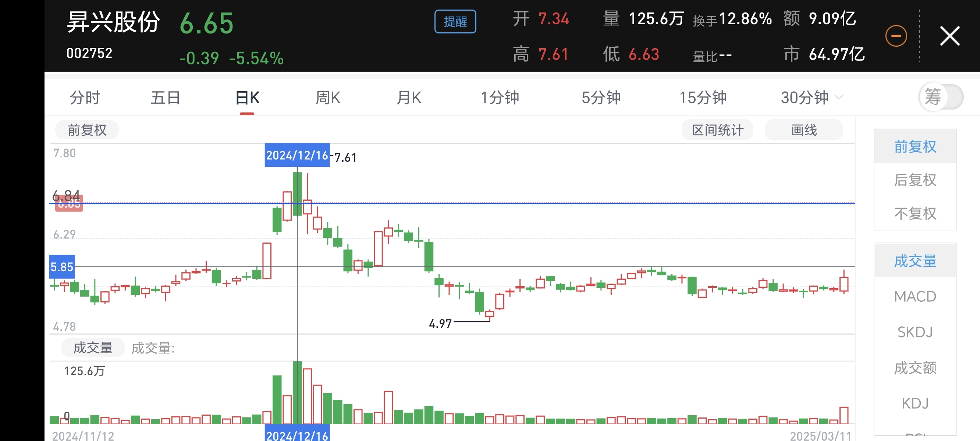
Task: Switch to the 月K tab
Action: point(409,98)
